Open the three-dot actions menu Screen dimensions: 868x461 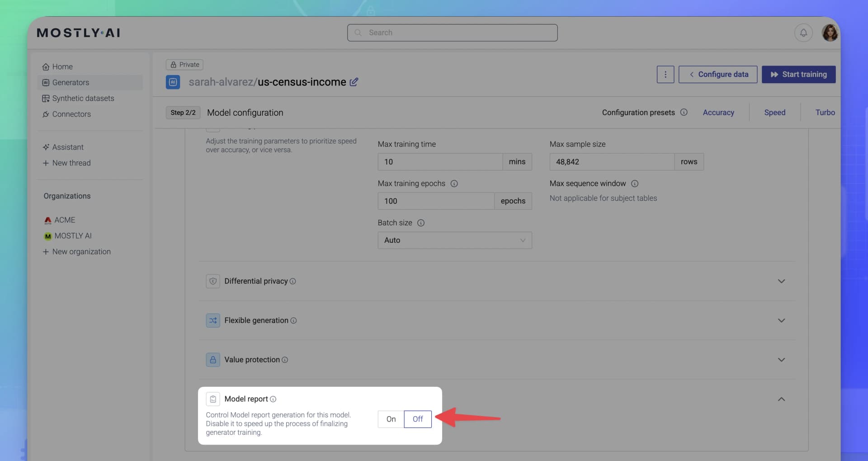tap(665, 74)
